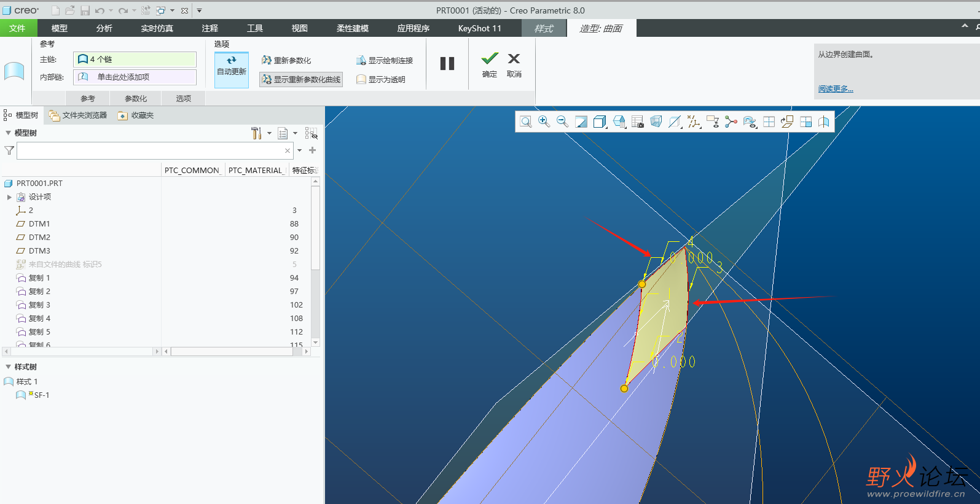Toggle 显示绘制连接 option

[x=385, y=60]
